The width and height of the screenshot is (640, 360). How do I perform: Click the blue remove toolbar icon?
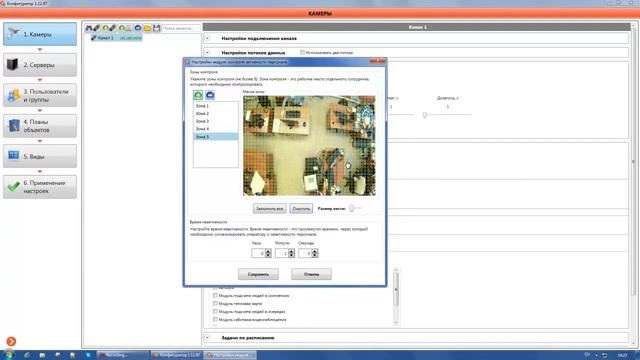point(138,28)
